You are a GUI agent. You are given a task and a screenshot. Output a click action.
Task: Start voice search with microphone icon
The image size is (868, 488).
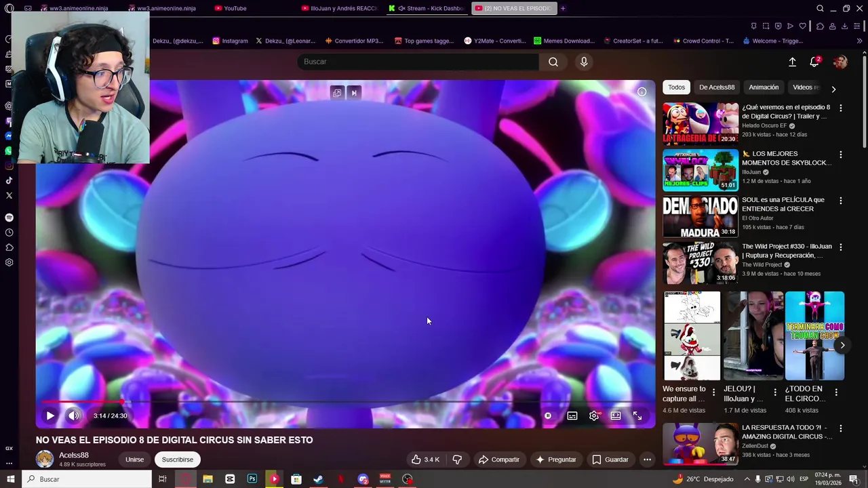pos(584,62)
